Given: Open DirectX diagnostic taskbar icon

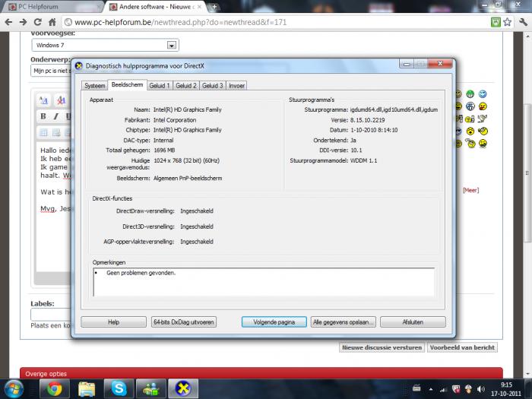Looking at the screenshot, I should pos(183,389).
